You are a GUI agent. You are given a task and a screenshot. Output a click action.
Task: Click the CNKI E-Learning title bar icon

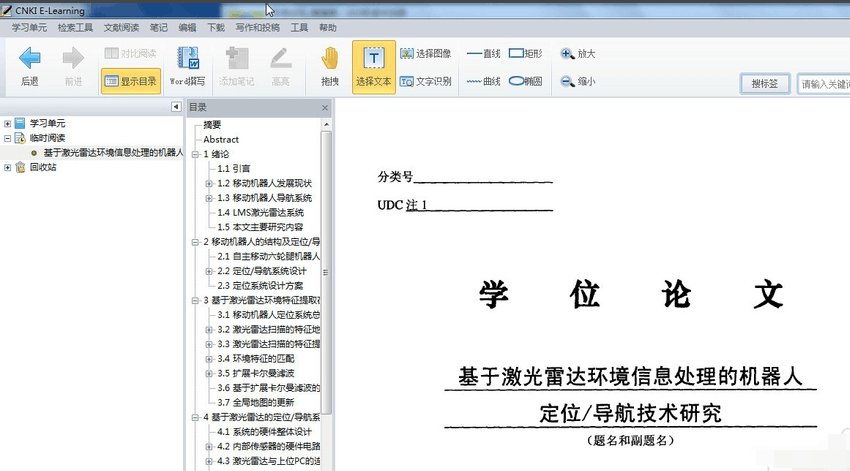pos(6,10)
